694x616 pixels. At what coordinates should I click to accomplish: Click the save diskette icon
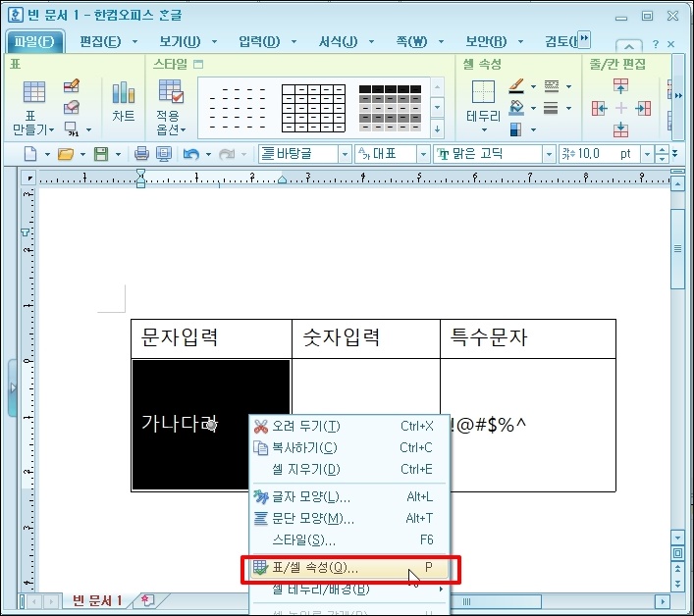click(101, 154)
